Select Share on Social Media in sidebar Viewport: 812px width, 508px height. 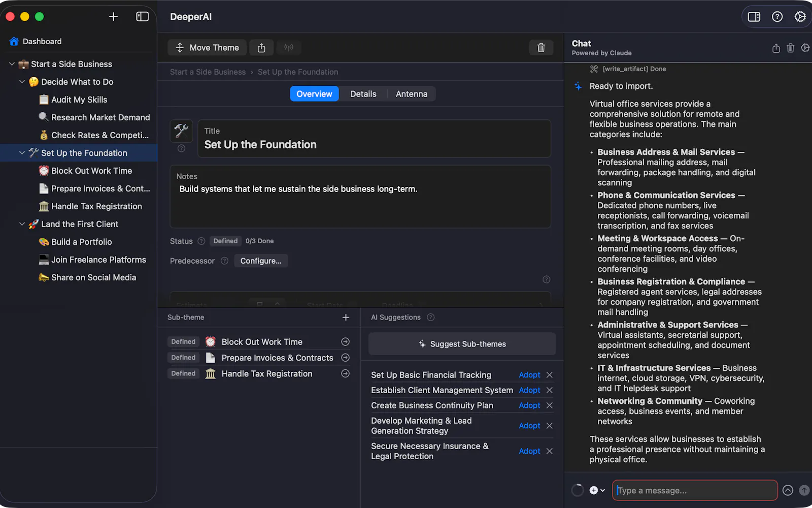[x=87, y=277]
